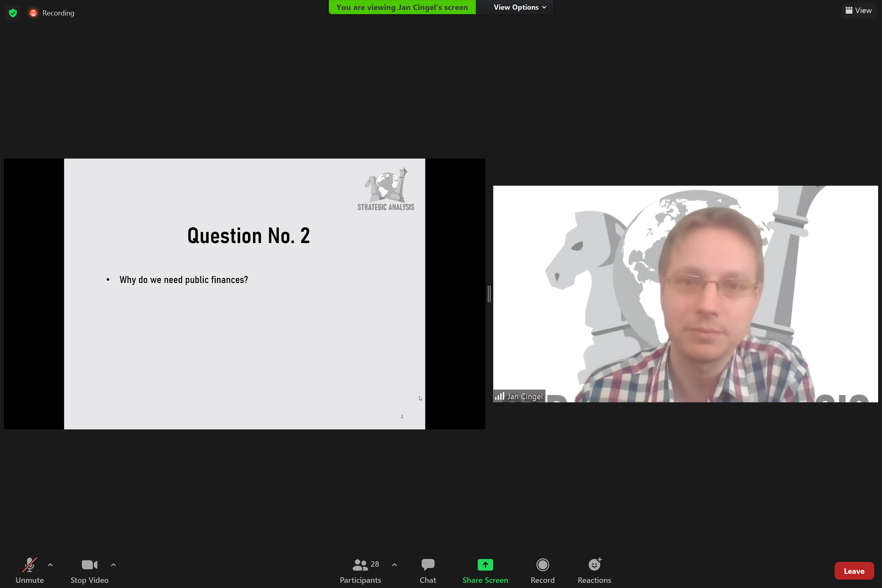Expand video options arrow beside Stop Video

(x=113, y=565)
